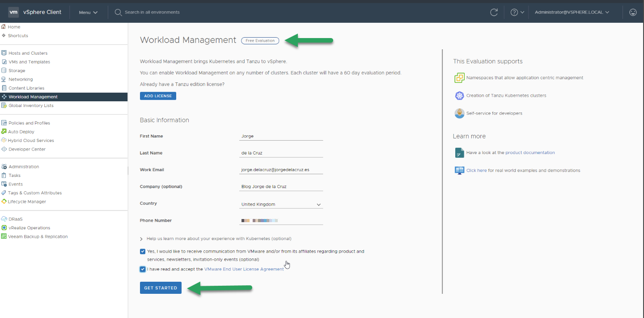This screenshot has height=318, width=644.
Task: Open the product documentation link
Action: 530,153
